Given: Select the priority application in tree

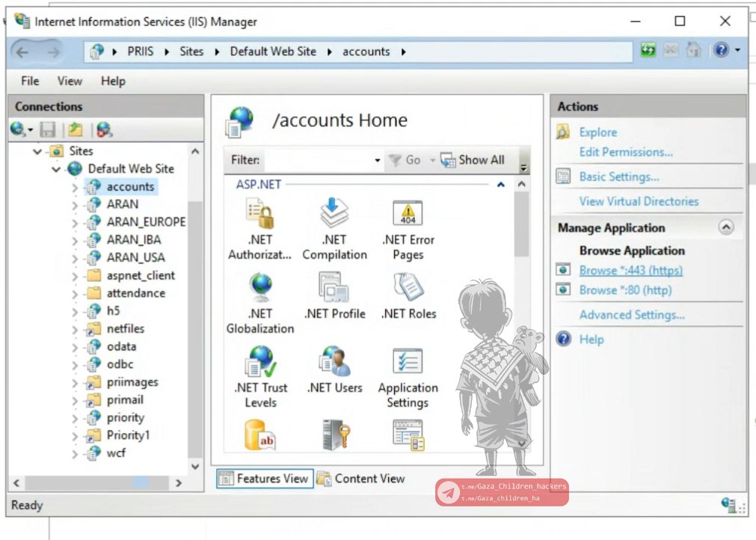Looking at the screenshot, I should [x=125, y=417].
